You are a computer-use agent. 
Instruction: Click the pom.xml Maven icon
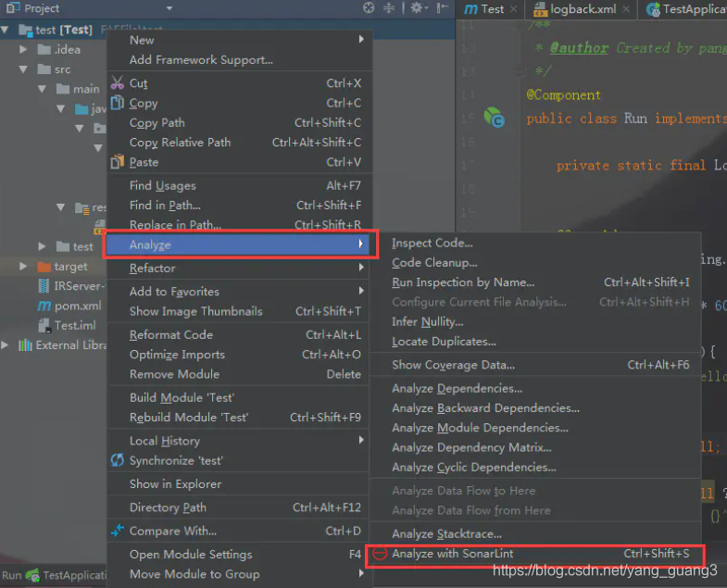click(x=44, y=306)
